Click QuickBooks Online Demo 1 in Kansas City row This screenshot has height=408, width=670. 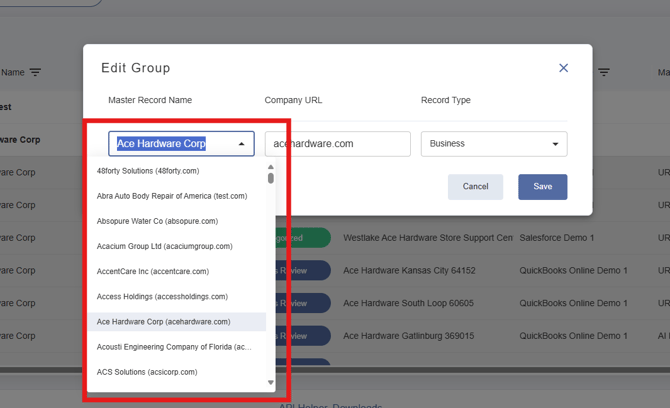coord(573,271)
